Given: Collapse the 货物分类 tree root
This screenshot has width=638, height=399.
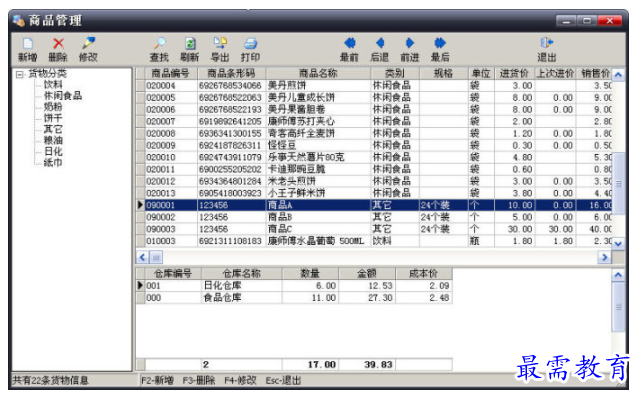Looking at the screenshot, I should (x=19, y=74).
